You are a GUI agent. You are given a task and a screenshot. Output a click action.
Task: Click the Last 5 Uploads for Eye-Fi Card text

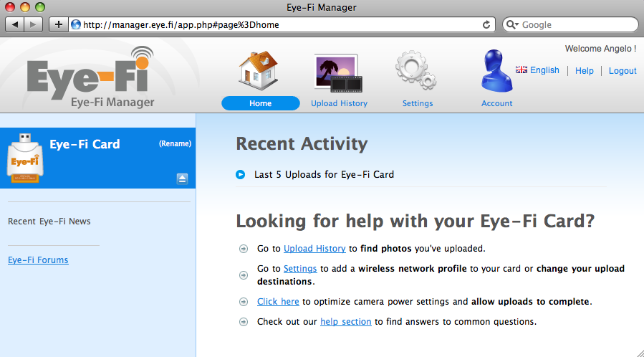click(x=324, y=175)
